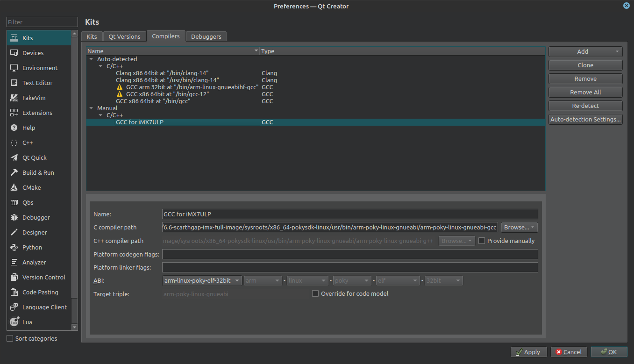Click the Platform codegen flags field
This screenshot has width=634, height=364.
click(350, 254)
